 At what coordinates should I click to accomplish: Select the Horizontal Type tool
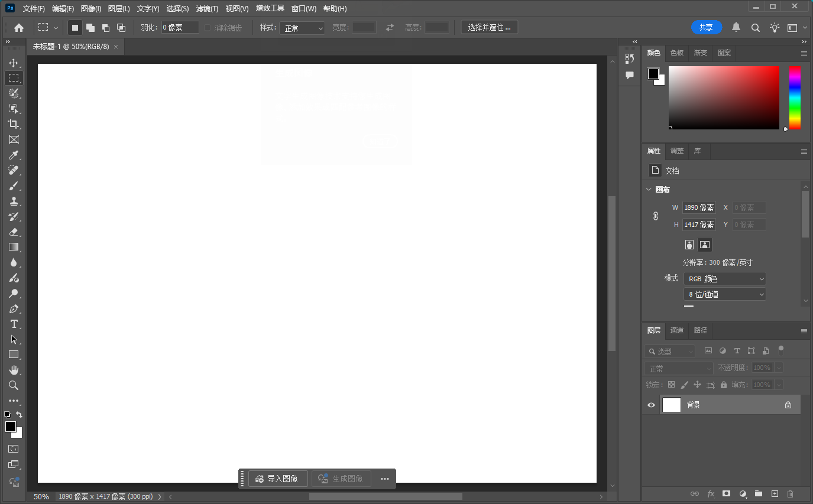point(14,324)
